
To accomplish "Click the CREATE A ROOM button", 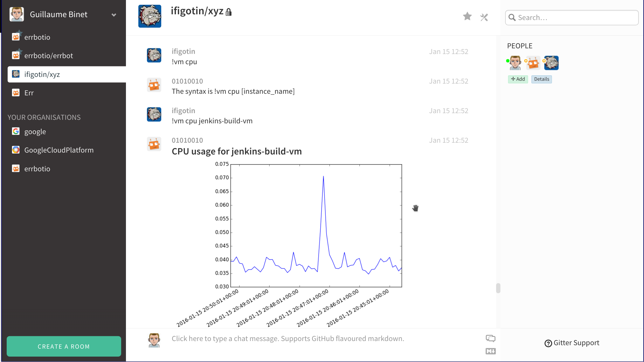I will [64, 346].
